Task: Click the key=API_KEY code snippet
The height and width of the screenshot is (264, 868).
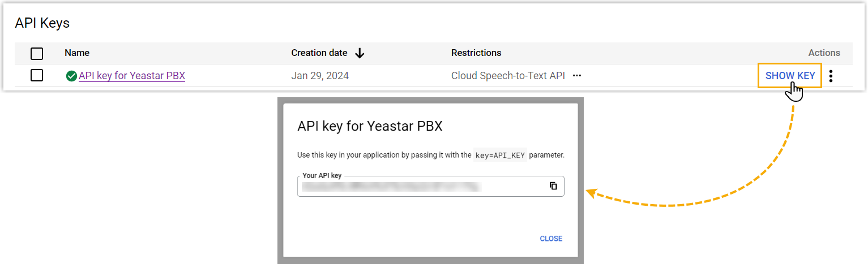Action: point(500,155)
